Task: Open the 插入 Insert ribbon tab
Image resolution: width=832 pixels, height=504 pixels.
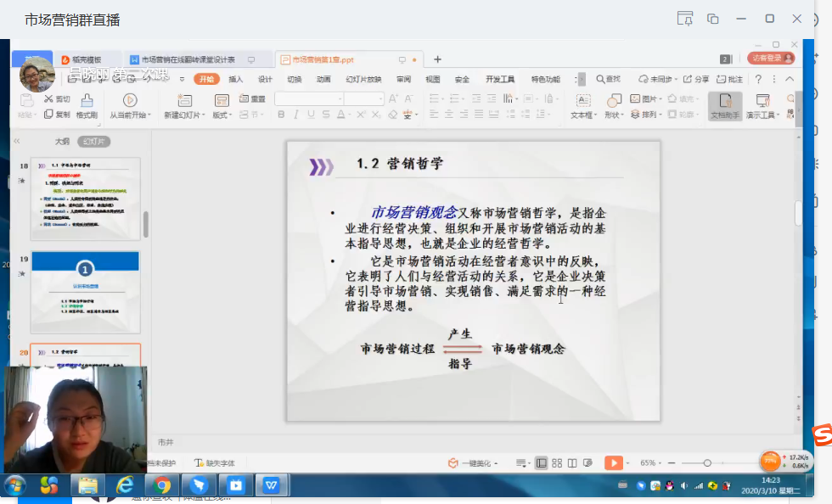Action: (x=235, y=79)
